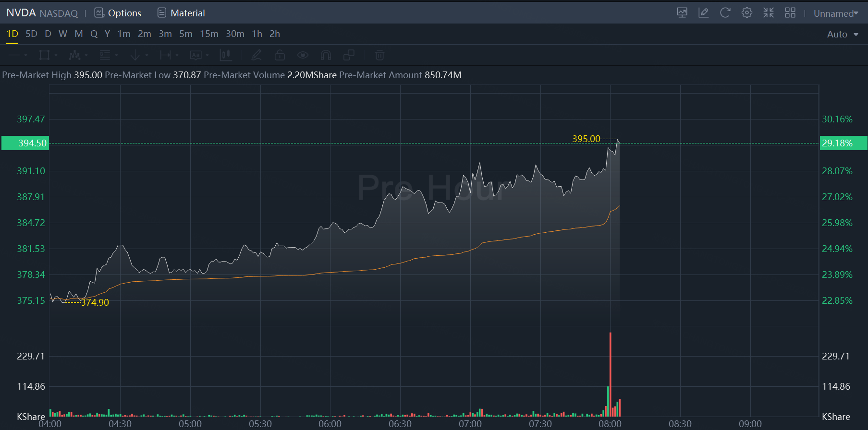Switch to the 1D timeframe tab
The height and width of the screenshot is (430, 868).
12,34
